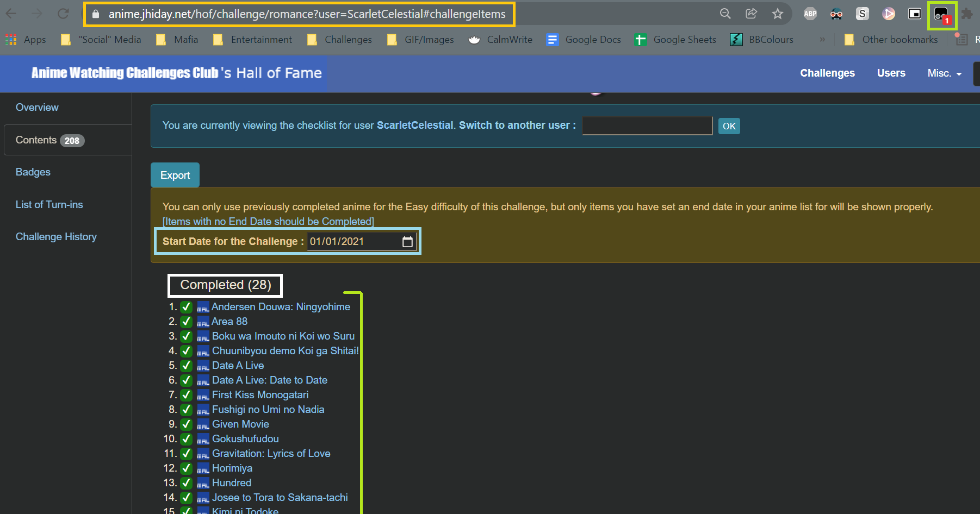Go to Challenges in the top navigation
Image resolution: width=980 pixels, height=514 pixels.
pyautogui.click(x=827, y=73)
